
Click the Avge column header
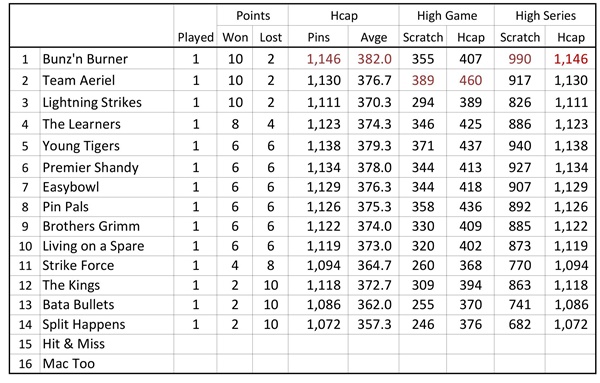click(x=373, y=37)
